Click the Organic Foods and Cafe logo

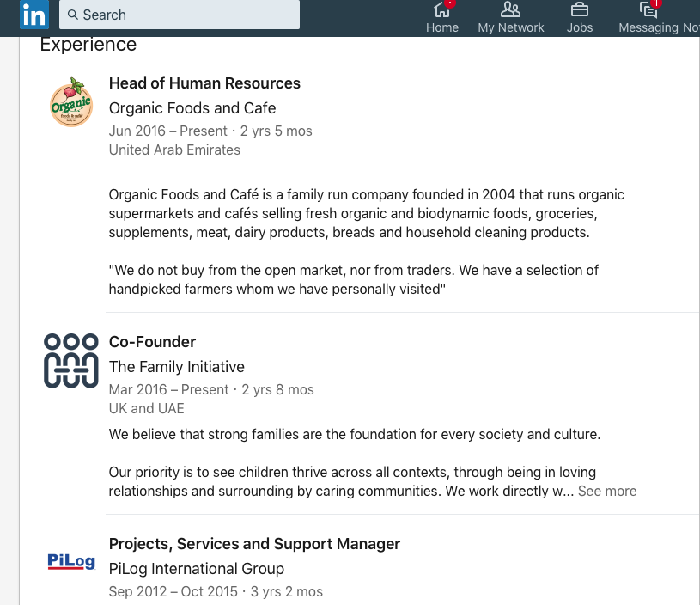(x=71, y=103)
